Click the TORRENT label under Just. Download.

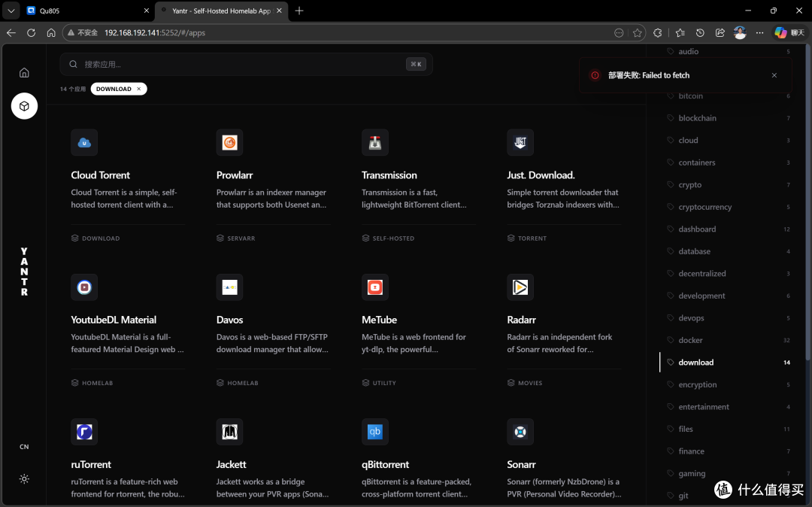532,238
